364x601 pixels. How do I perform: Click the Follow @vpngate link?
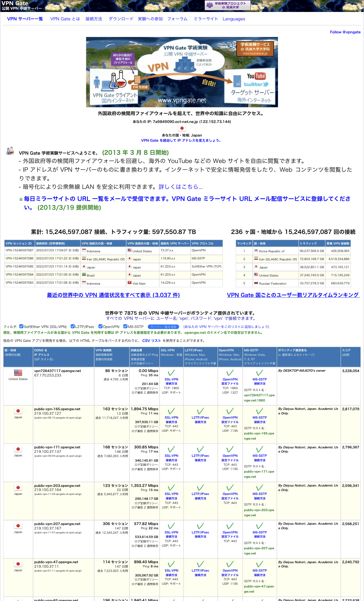pos(345,32)
